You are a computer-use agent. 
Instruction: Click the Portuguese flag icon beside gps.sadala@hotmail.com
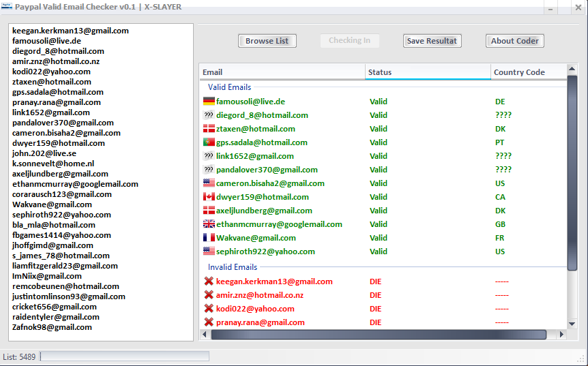tap(209, 142)
